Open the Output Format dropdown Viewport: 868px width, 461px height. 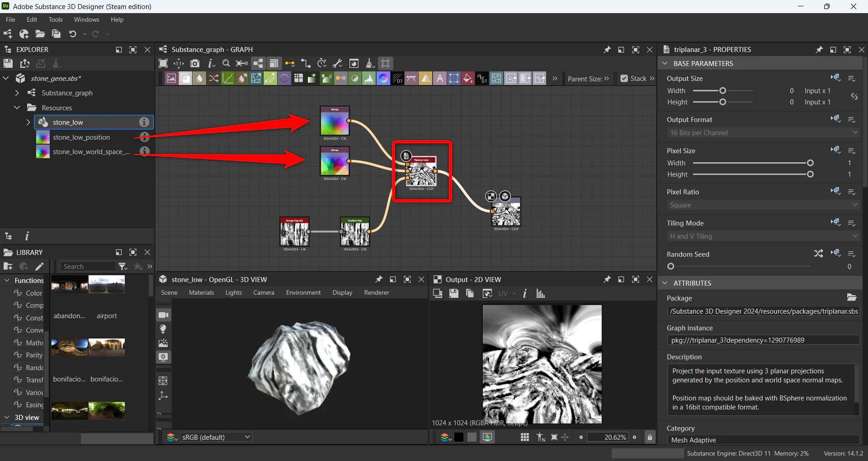coord(763,132)
